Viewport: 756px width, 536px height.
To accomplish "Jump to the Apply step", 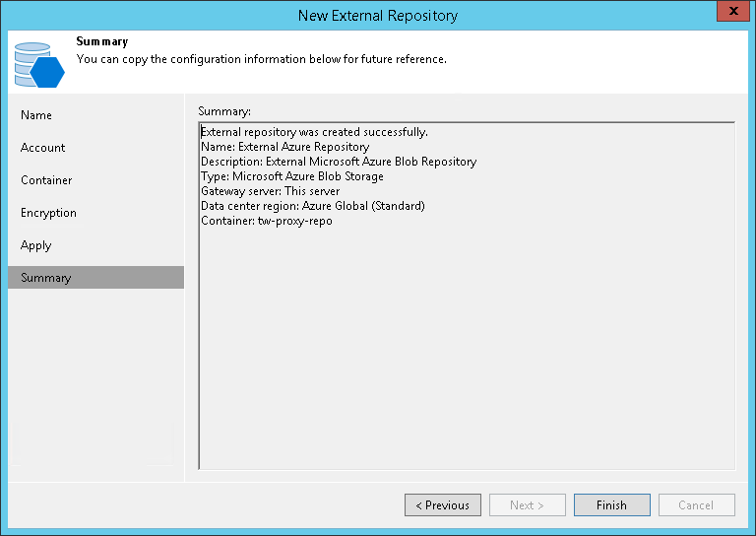I will coord(36,245).
